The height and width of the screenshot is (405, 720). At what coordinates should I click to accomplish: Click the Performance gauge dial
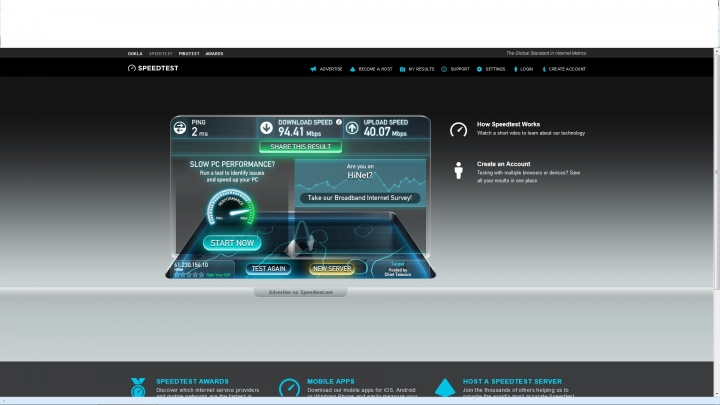coord(231,208)
